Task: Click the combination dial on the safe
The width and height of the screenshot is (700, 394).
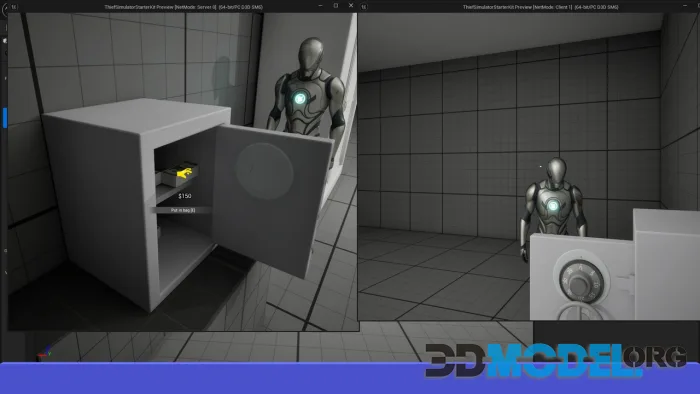Action: point(581,282)
